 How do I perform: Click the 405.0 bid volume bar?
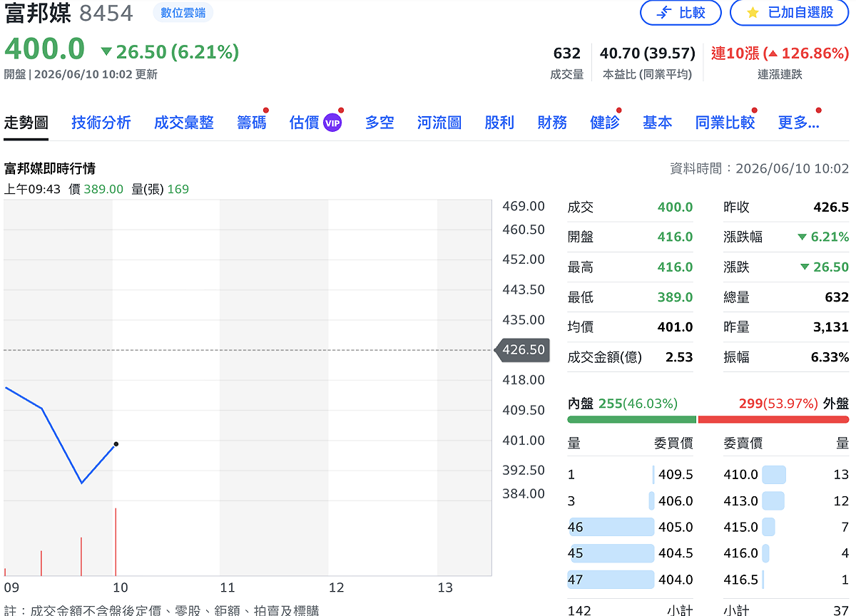pos(611,527)
